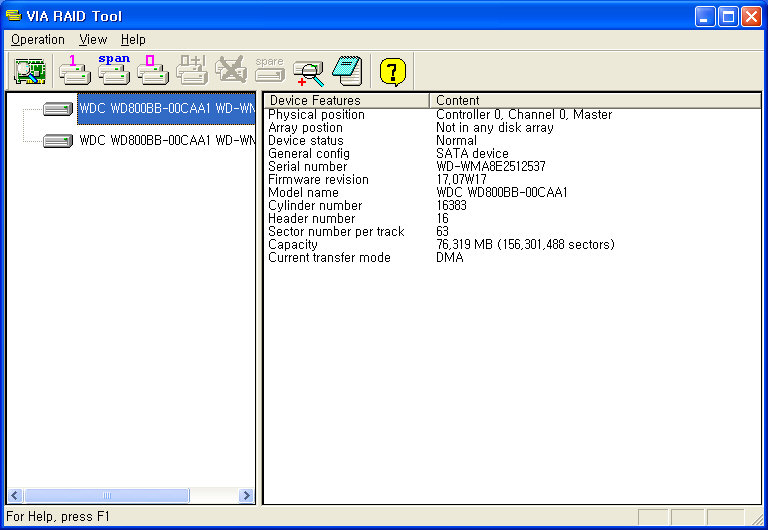Click the Device status row label
This screenshot has height=530, width=768.
(x=306, y=141)
